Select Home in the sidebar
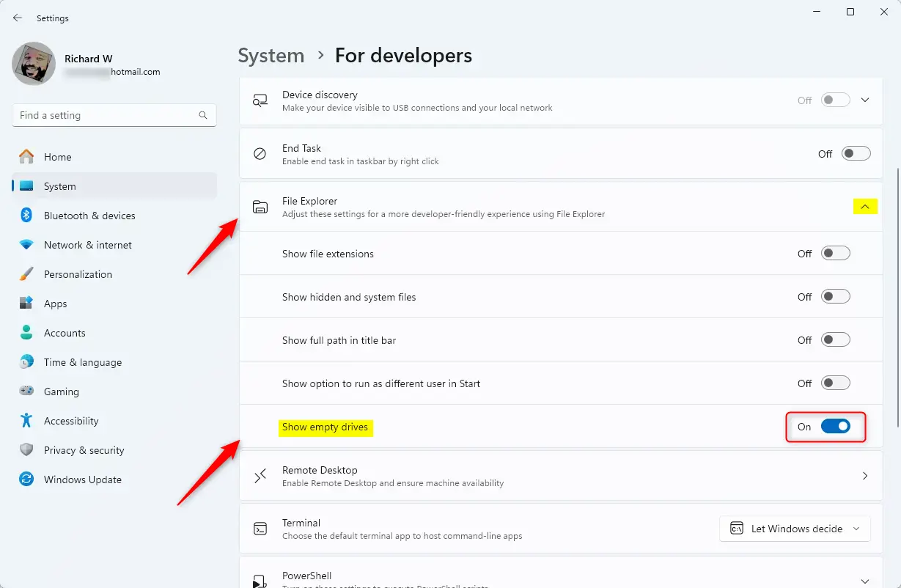Screen dimensions: 901x588 (57, 157)
